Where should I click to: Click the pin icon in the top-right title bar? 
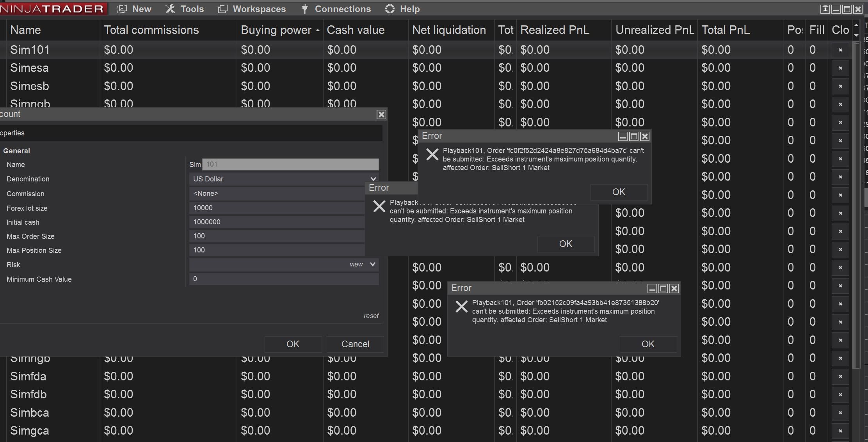pos(825,9)
